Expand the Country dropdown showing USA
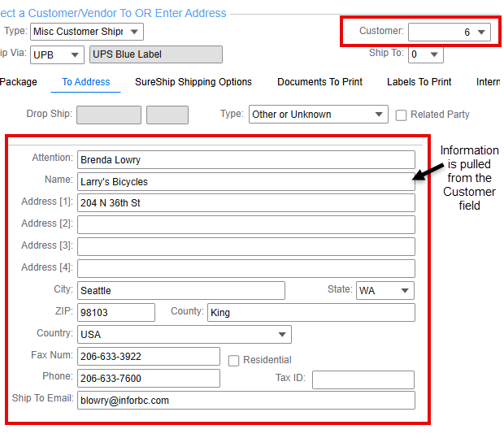Screen dimensions: 504x438 click(184, 334)
